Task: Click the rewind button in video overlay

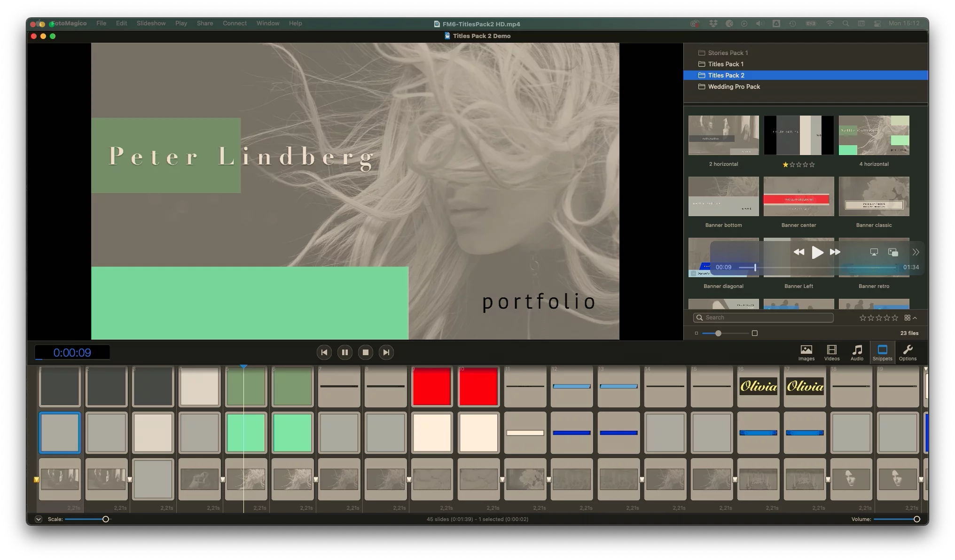Action: click(x=798, y=252)
